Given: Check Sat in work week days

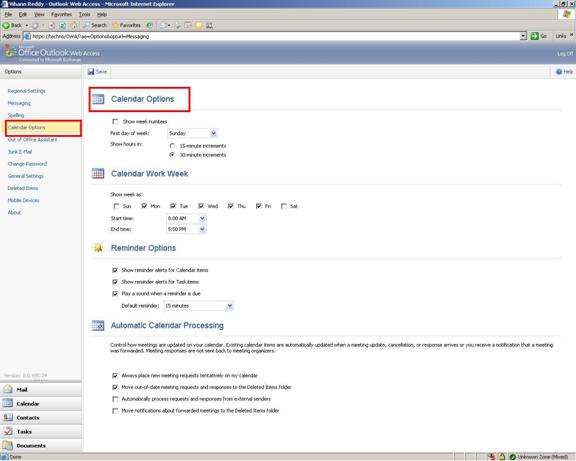Looking at the screenshot, I should click(x=284, y=206).
